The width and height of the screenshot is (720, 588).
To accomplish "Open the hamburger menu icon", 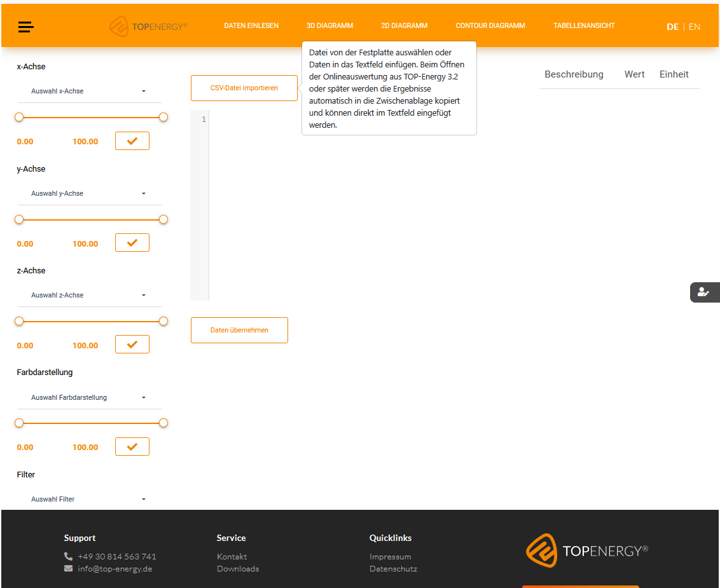I will click(26, 27).
